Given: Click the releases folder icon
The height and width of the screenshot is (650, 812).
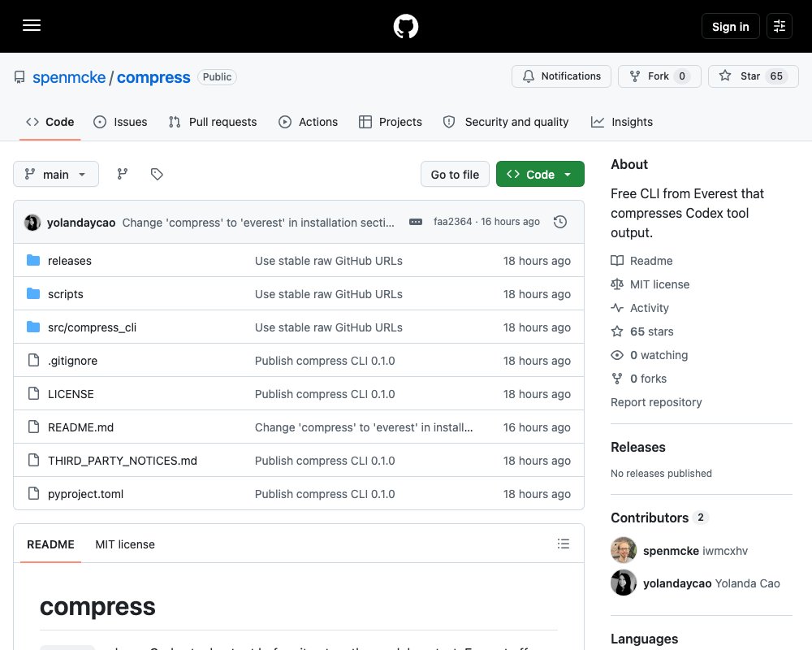Looking at the screenshot, I should click(x=33, y=260).
